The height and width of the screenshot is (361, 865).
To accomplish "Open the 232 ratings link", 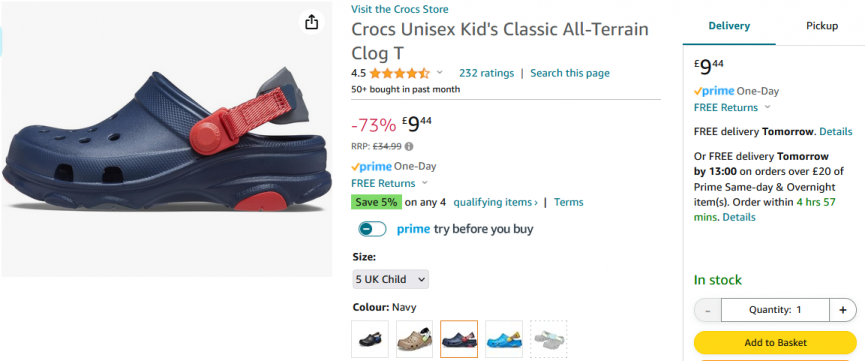I will click(x=486, y=73).
